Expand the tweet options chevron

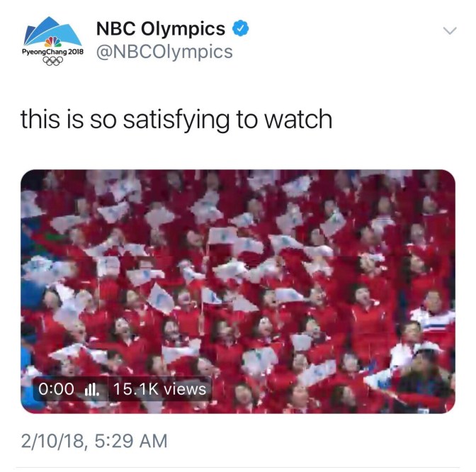pos(450,30)
